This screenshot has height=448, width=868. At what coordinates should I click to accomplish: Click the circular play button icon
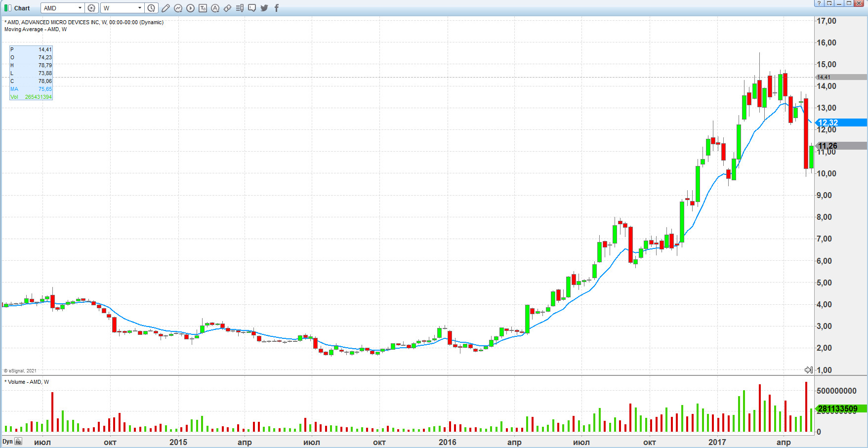(191, 8)
